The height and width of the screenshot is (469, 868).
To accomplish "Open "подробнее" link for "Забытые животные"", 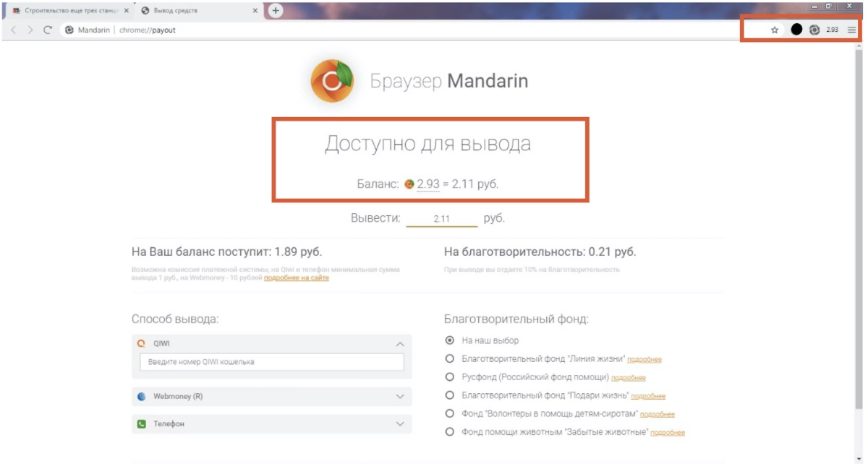I will (668, 433).
